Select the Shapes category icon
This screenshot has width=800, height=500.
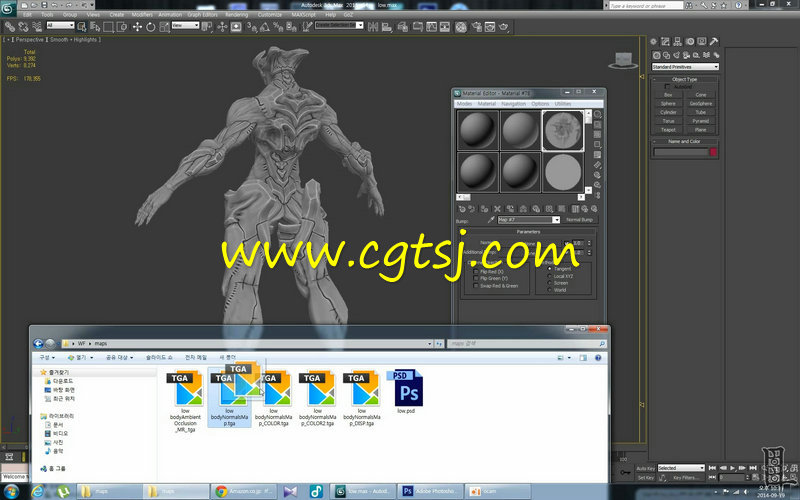click(666, 55)
